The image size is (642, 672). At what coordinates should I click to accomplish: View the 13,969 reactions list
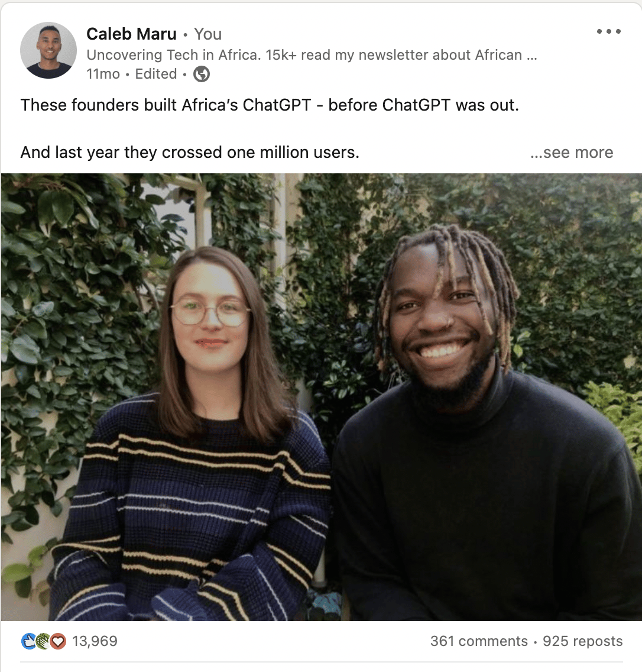click(95, 641)
